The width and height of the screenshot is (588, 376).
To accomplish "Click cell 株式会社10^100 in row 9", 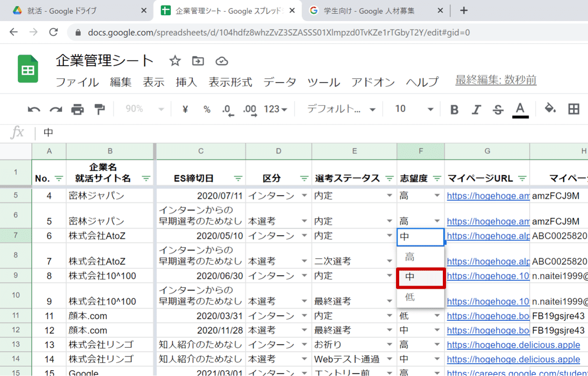I will [110, 276].
